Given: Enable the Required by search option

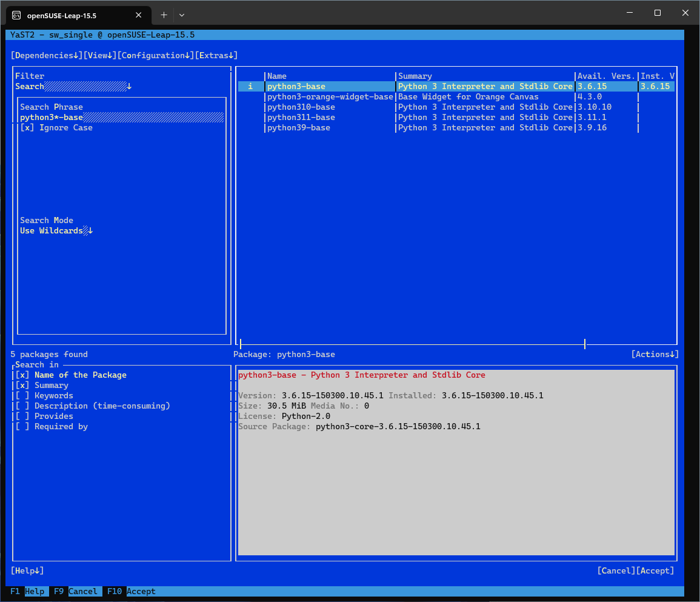Looking at the screenshot, I should coord(52,426).
